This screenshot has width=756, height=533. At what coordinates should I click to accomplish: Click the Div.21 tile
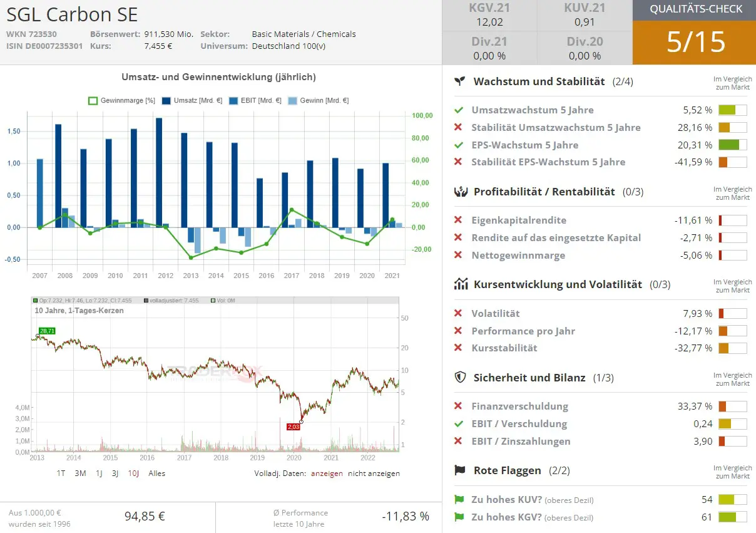click(489, 48)
